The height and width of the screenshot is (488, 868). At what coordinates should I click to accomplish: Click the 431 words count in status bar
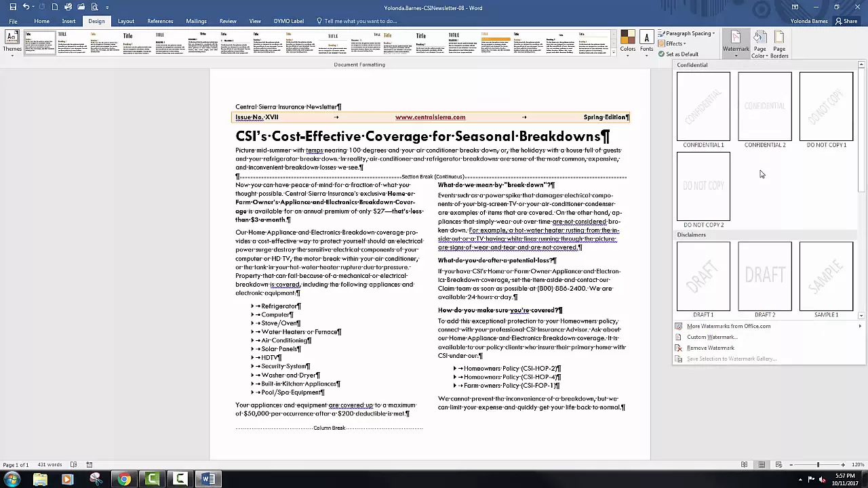tap(50, 465)
